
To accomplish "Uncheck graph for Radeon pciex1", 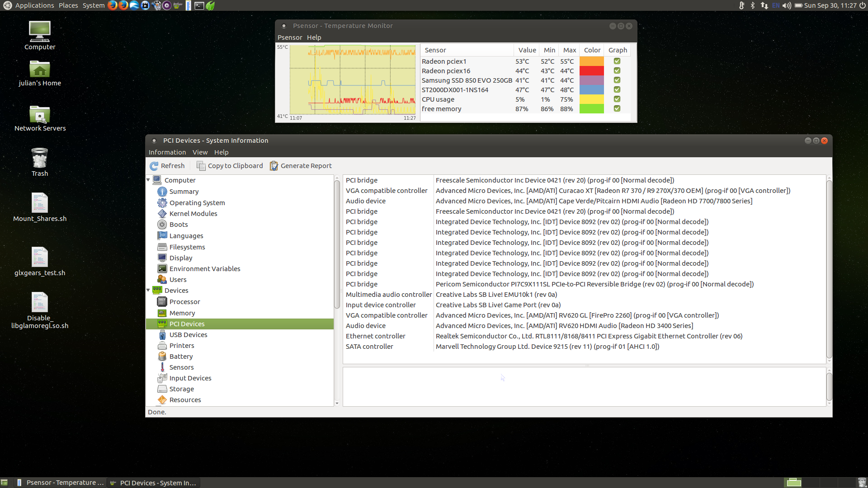I will pos(617,61).
